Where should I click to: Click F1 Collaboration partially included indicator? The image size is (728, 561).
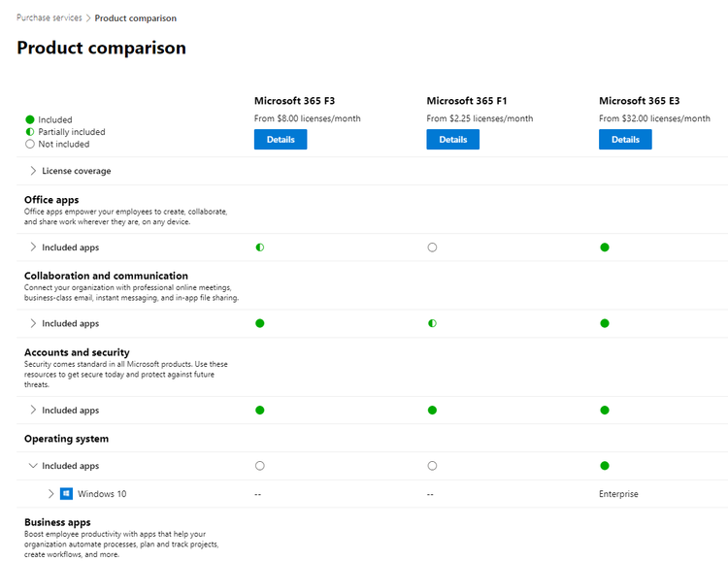tap(432, 323)
